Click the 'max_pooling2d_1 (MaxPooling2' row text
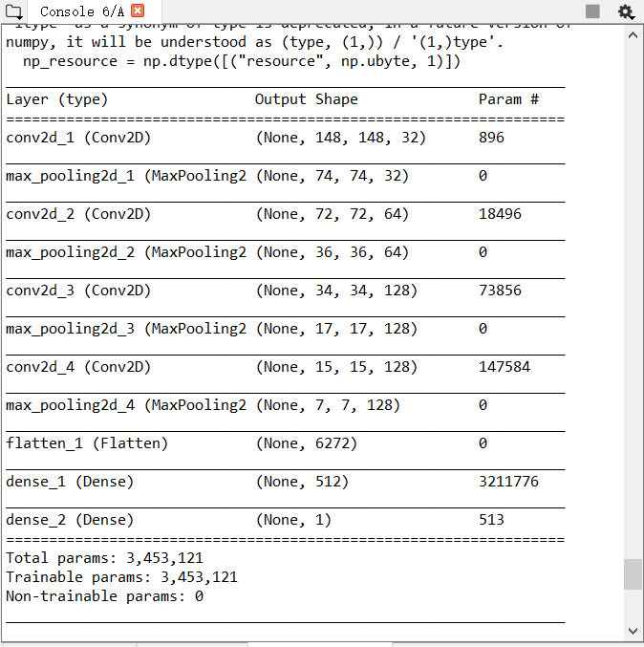 pos(126,176)
